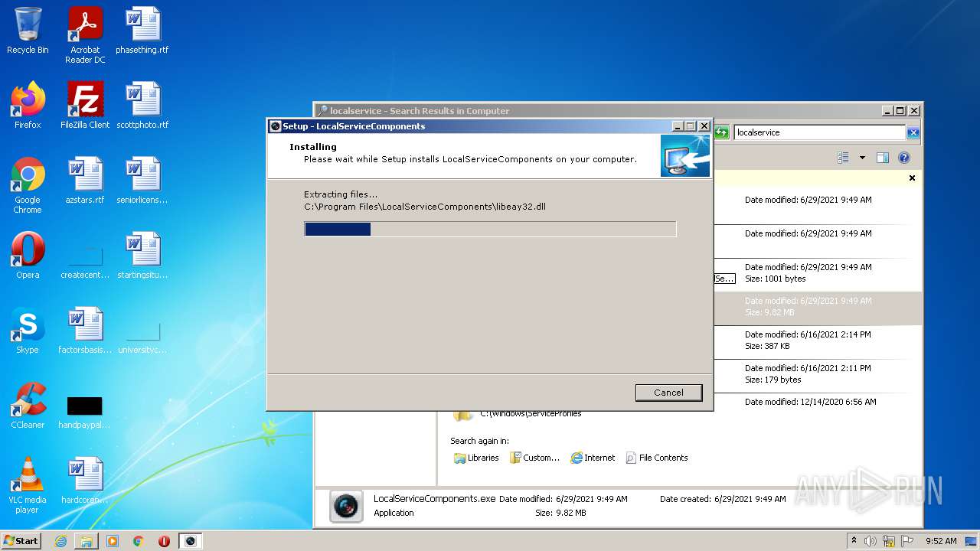Screen dimensions: 980x551
Task: Launch Opera desktop shortcut
Action: point(28,256)
